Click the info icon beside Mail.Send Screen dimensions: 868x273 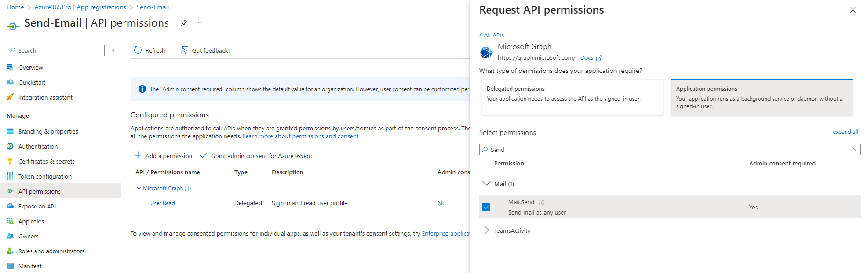[541, 202]
